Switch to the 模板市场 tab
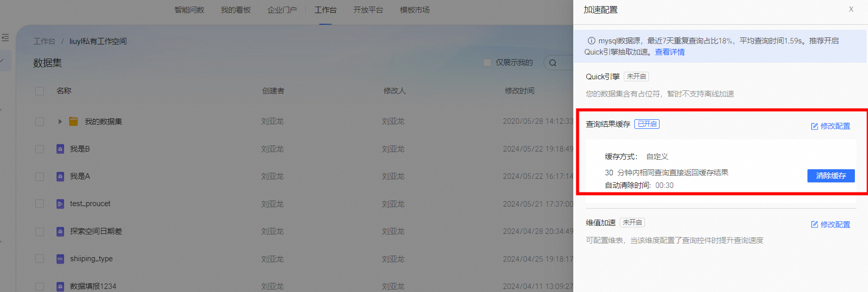This screenshot has width=868, height=292. [414, 10]
